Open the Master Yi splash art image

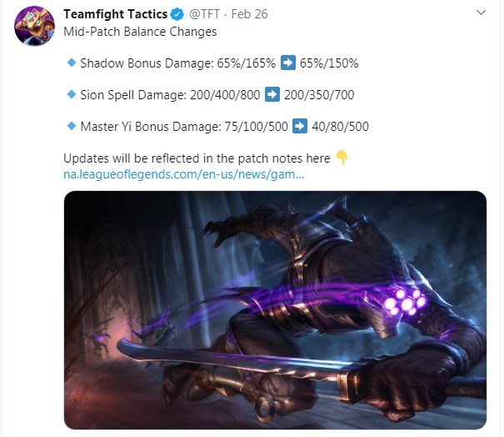coord(275,310)
